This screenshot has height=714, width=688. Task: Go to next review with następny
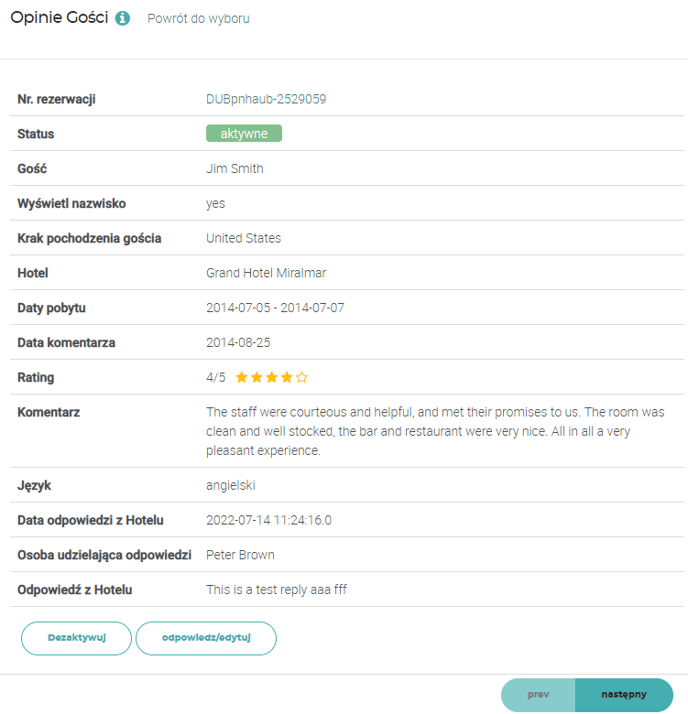624,694
